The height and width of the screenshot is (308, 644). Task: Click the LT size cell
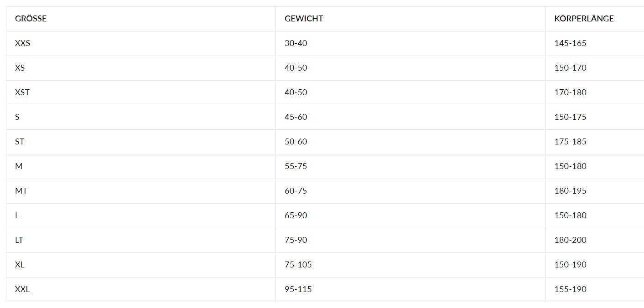pos(19,240)
